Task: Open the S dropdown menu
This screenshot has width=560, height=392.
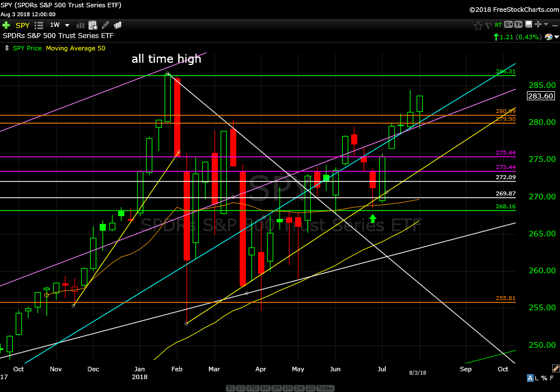Action: click(508, 25)
